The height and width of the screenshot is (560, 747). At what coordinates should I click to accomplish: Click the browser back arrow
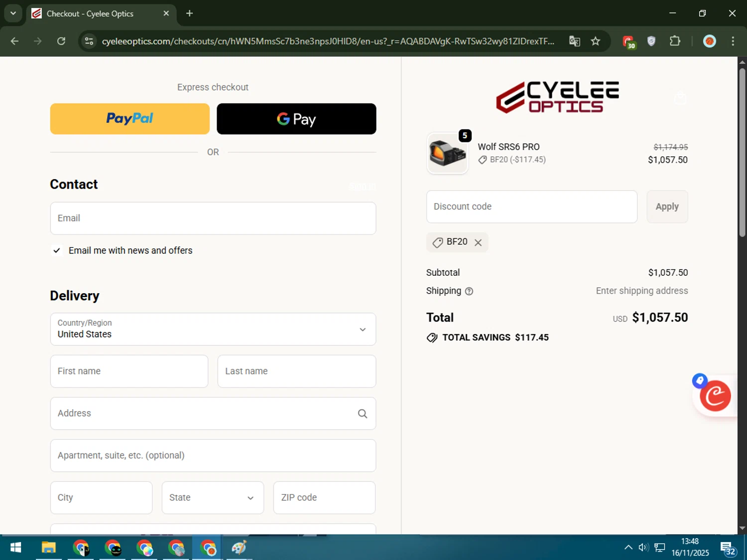pyautogui.click(x=14, y=41)
